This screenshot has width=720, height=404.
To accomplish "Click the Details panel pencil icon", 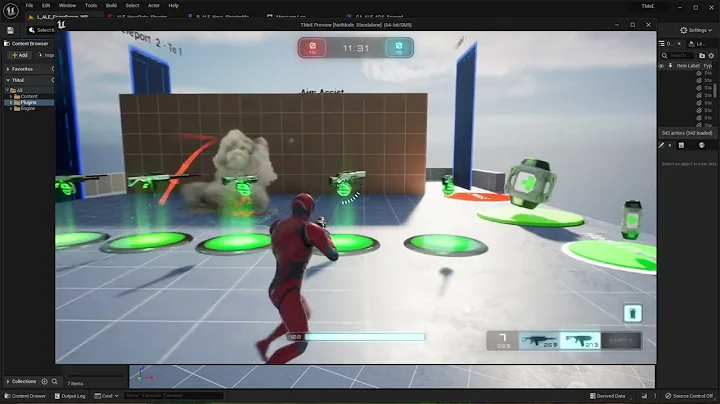I will pyautogui.click(x=662, y=146).
